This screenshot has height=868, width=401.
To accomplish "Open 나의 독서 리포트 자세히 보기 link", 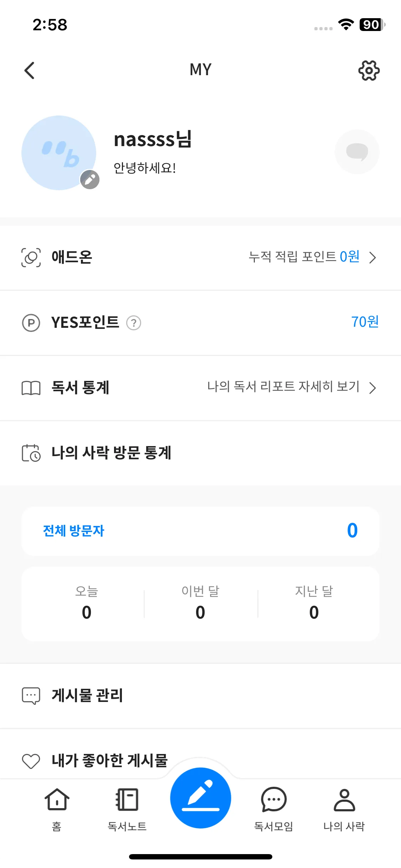I will 283,387.
